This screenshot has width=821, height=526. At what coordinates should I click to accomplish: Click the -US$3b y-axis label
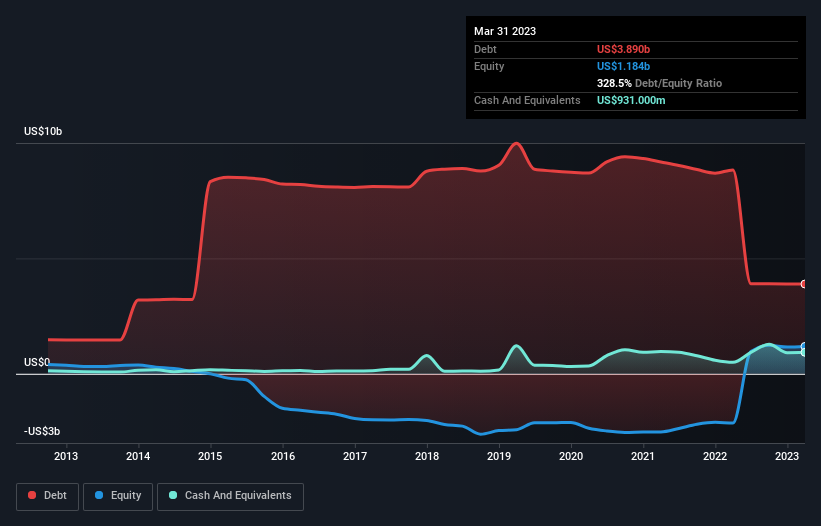point(42,431)
